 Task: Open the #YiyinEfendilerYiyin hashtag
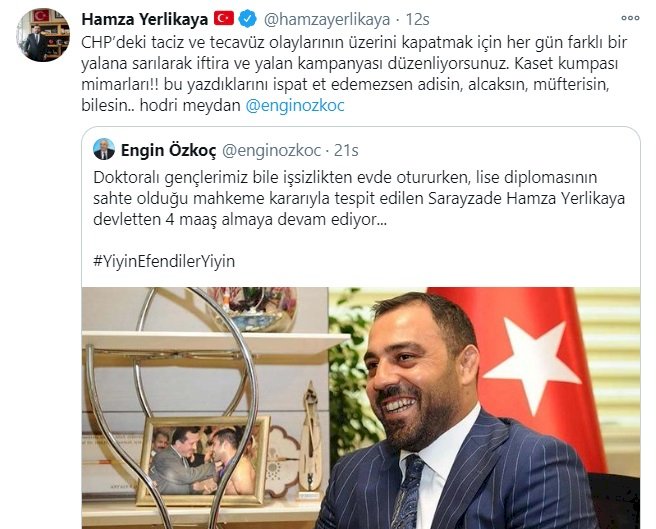click(x=164, y=262)
